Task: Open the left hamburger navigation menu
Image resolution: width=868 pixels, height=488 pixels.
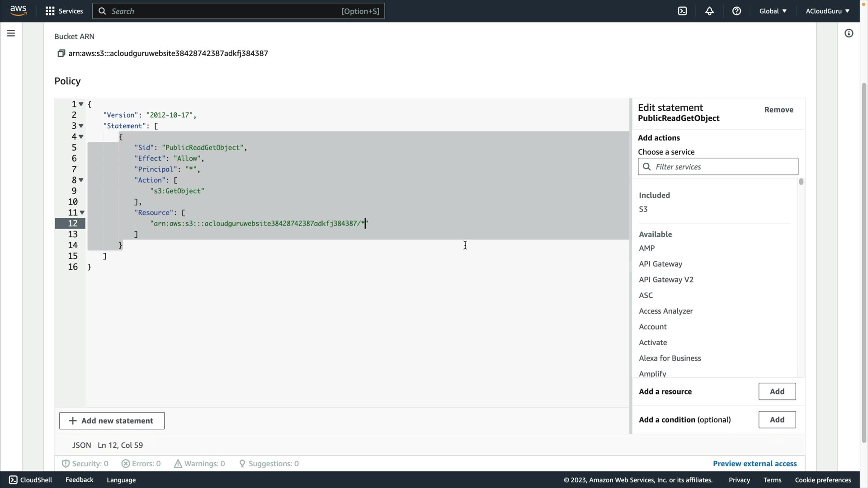Action: tap(11, 33)
